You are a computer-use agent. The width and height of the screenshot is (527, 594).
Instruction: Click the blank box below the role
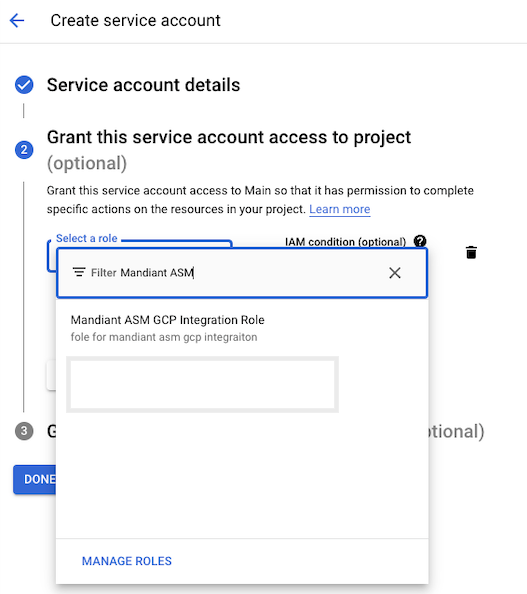point(202,385)
